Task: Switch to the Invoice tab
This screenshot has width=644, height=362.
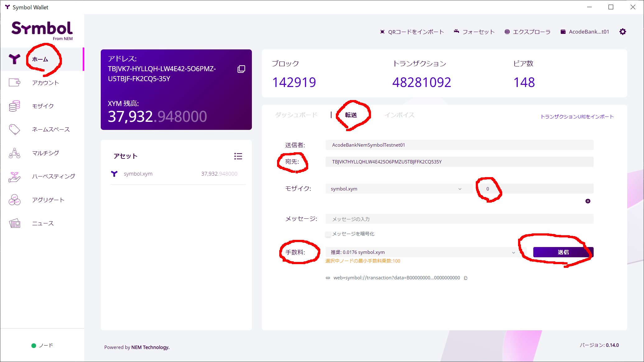Action: tap(399, 115)
